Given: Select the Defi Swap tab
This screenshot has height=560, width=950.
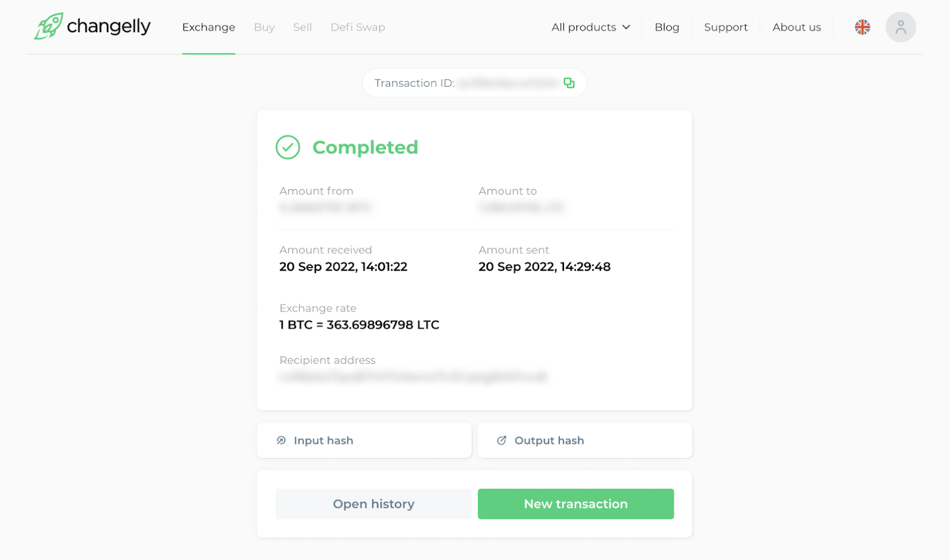Looking at the screenshot, I should [357, 27].
